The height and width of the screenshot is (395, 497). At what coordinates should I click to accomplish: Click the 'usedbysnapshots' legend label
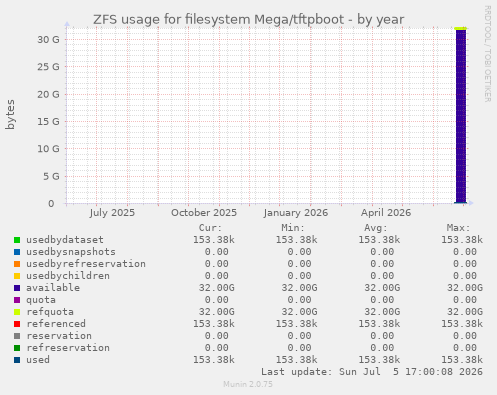71,252
